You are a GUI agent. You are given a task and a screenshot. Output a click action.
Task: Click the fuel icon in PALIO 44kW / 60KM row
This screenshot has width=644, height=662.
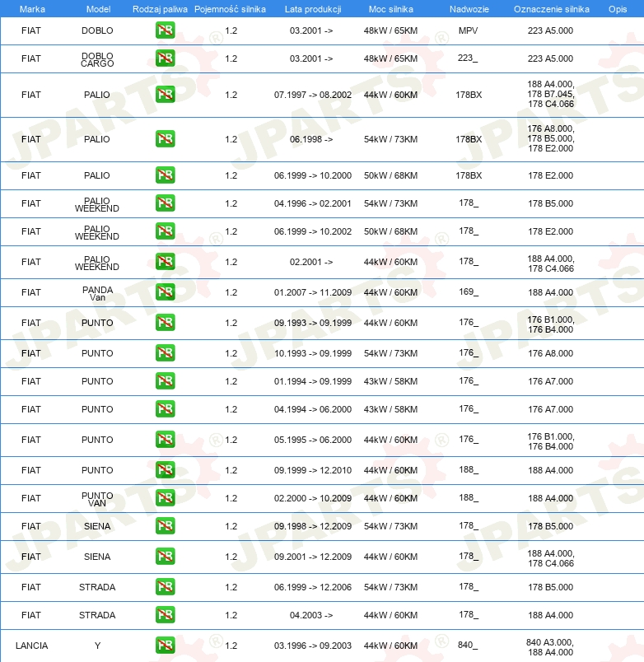(x=165, y=95)
